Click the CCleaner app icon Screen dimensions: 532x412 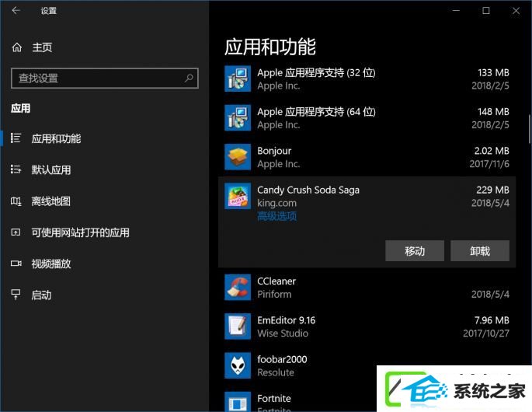click(x=238, y=287)
